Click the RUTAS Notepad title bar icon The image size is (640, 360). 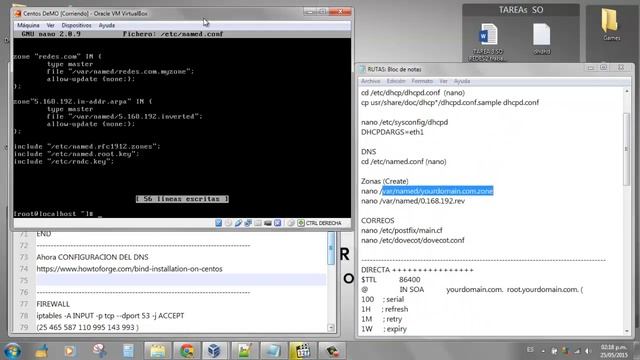[362, 69]
